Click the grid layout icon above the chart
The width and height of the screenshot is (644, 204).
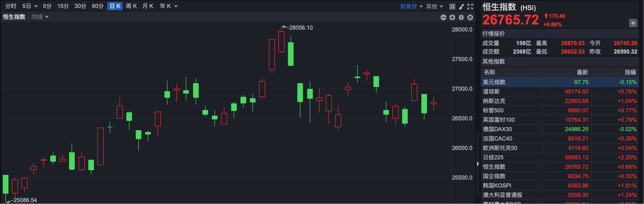452,6
